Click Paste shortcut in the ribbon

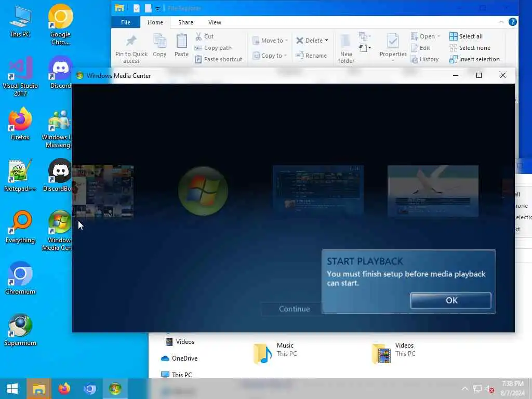[219, 59]
